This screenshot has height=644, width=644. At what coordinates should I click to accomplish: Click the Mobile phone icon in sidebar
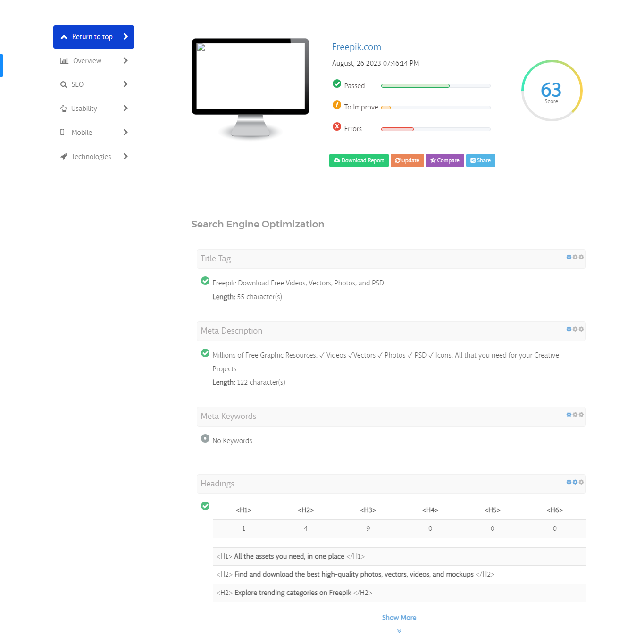pos(63,132)
